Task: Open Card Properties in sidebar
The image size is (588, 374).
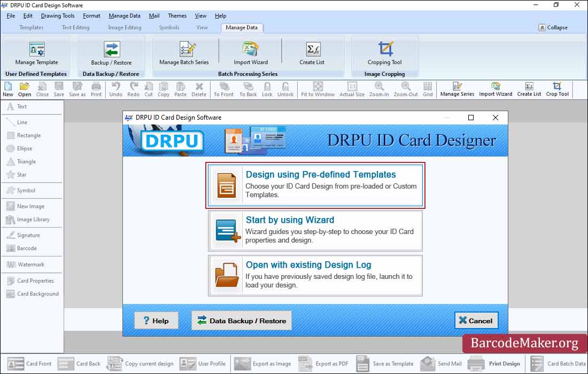Action: click(x=30, y=280)
